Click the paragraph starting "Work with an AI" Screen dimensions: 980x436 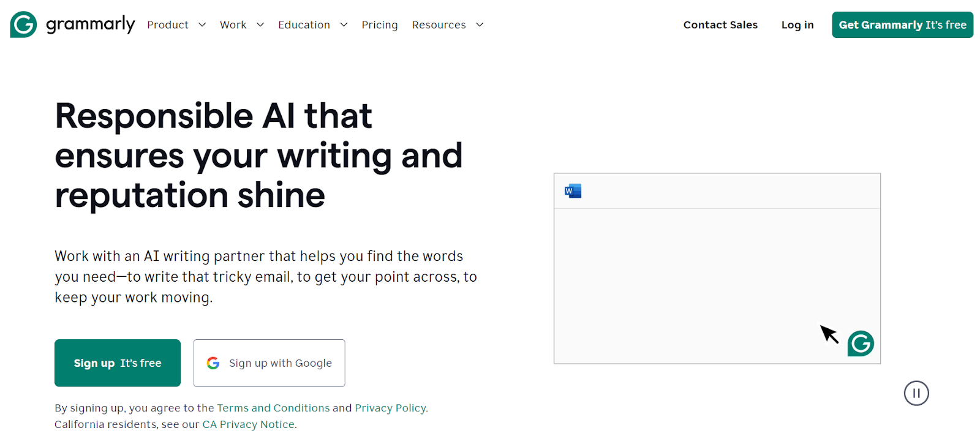266,277
